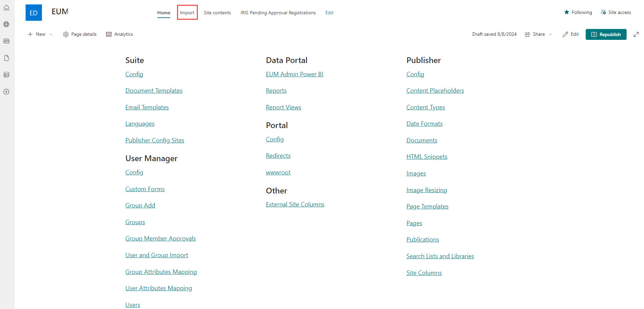Viewport: 644px width, 309px height.
Task: Open Group Attributes Mapping link
Action: coord(161,272)
